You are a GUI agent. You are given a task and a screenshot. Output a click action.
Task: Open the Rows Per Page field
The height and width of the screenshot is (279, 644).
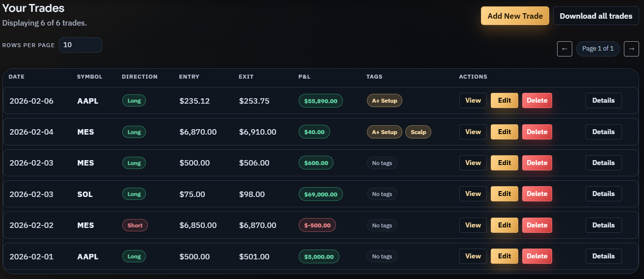tap(81, 45)
